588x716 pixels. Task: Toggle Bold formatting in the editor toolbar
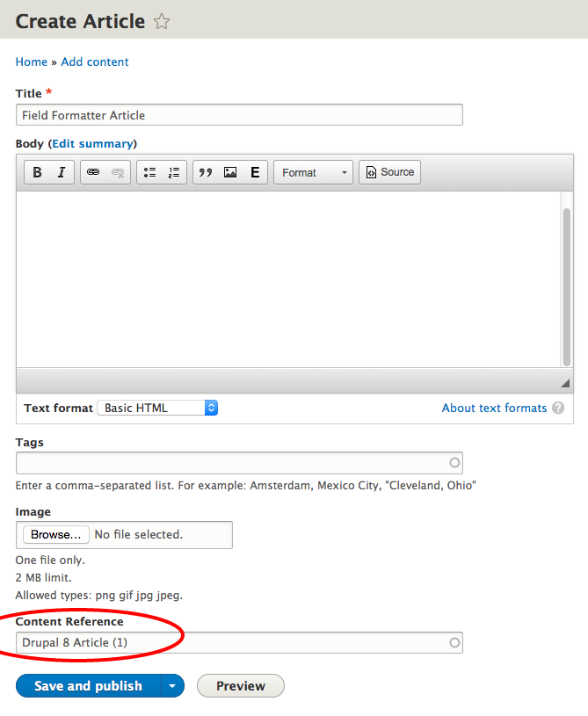37,172
